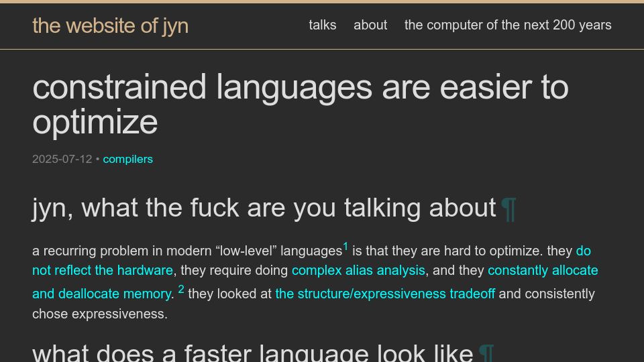Open 'the structure/expressiveness tradeoff' link
644x362 pixels.
[x=385, y=294]
